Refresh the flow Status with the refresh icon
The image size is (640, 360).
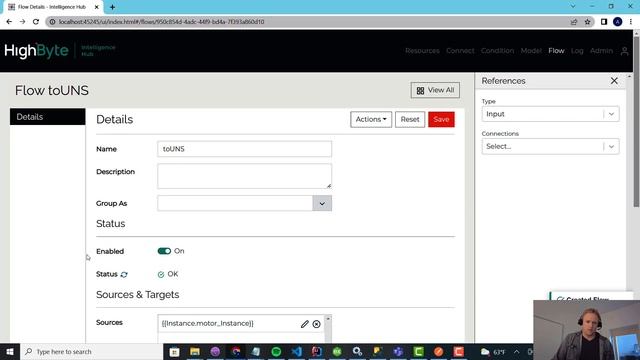click(x=124, y=275)
